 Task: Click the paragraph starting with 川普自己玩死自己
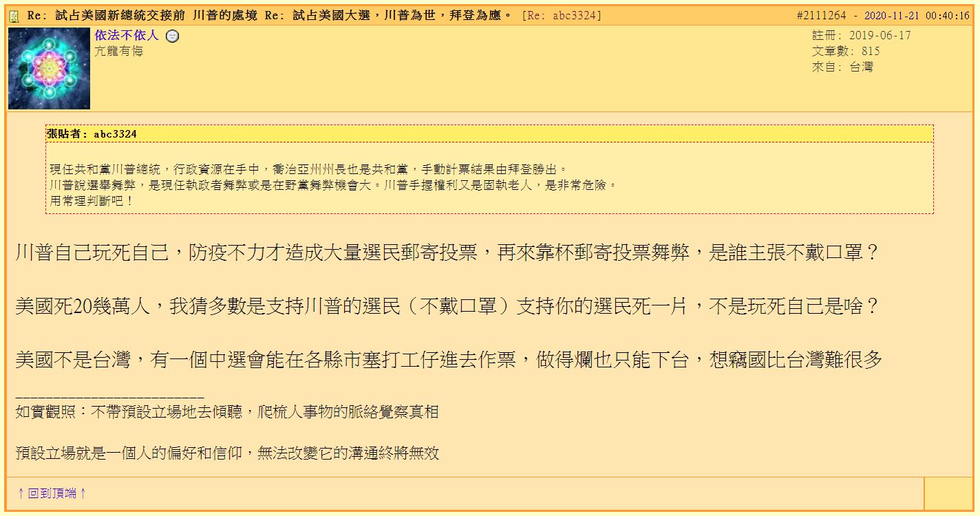pyautogui.click(x=446, y=253)
